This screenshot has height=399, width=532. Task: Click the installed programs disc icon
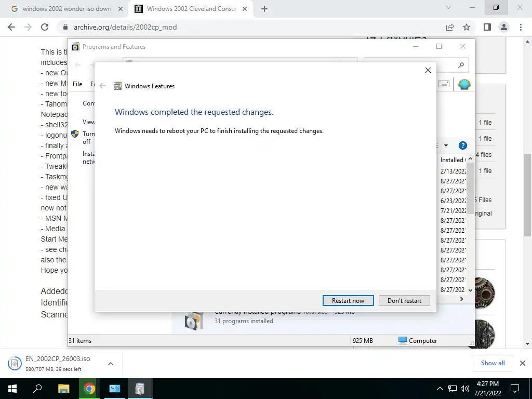pos(194,320)
